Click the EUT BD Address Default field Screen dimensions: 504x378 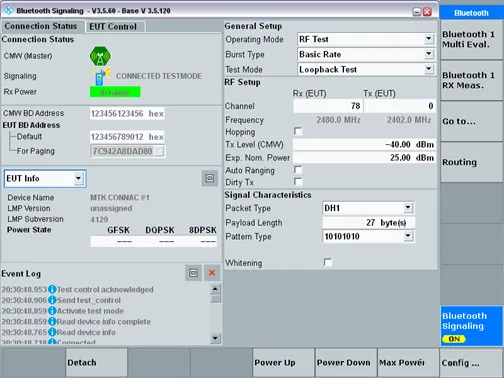point(127,137)
